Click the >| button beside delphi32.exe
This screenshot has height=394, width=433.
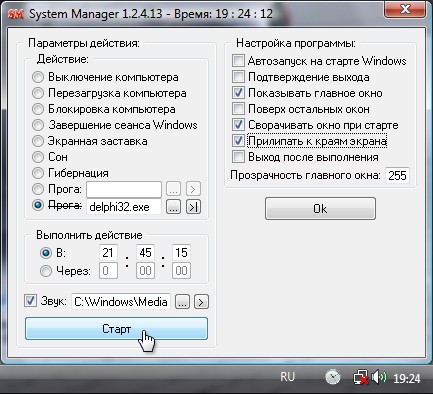[193, 207]
